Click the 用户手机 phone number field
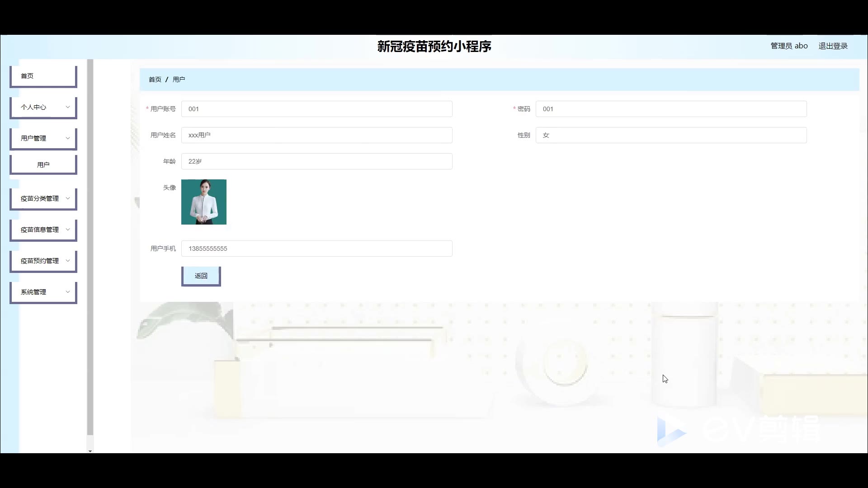The height and width of the screenshot is (488, 868). pyautogui.click(x=316, y=249)
